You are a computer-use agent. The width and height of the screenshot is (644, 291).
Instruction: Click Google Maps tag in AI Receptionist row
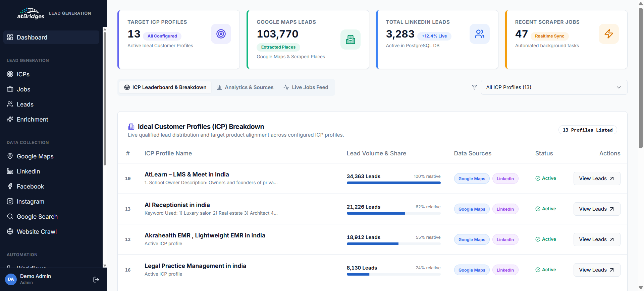[x=472, y=209]
